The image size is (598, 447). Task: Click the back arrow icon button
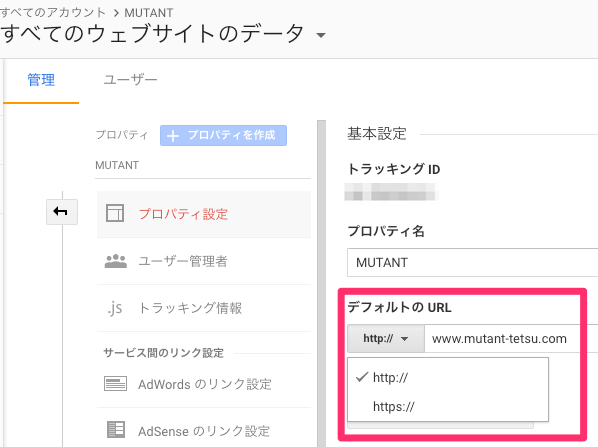point(62,212)
